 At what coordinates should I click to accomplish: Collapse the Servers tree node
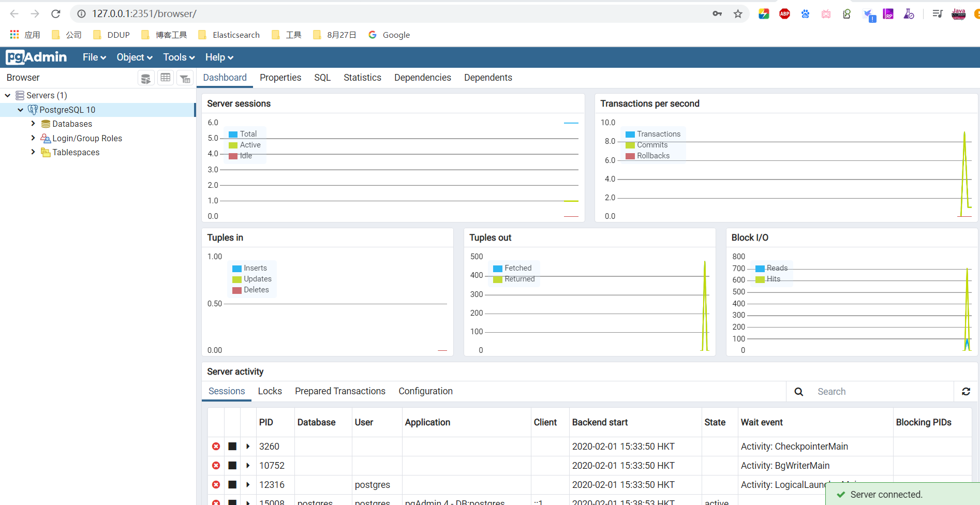[8, 95]
